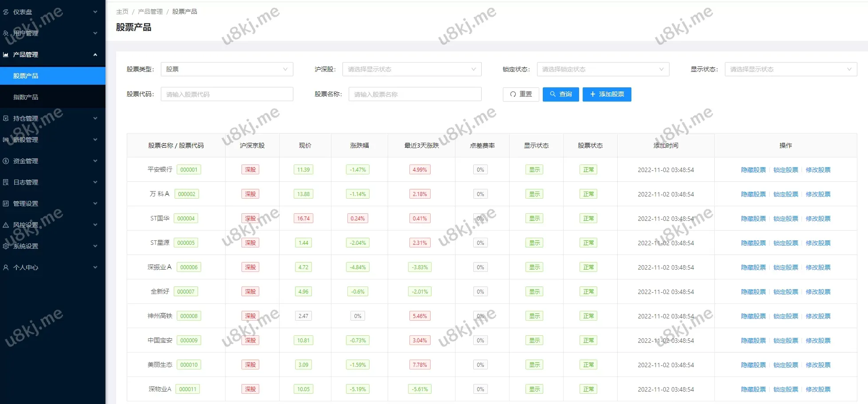
Task: Collapse the 产品管理 menu chevron
Action: [x=95, y=55]
